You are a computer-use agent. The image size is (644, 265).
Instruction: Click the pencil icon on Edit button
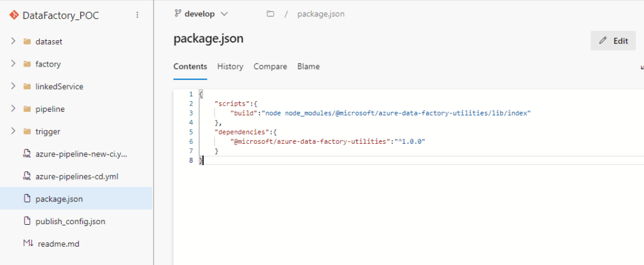point(603,41)
